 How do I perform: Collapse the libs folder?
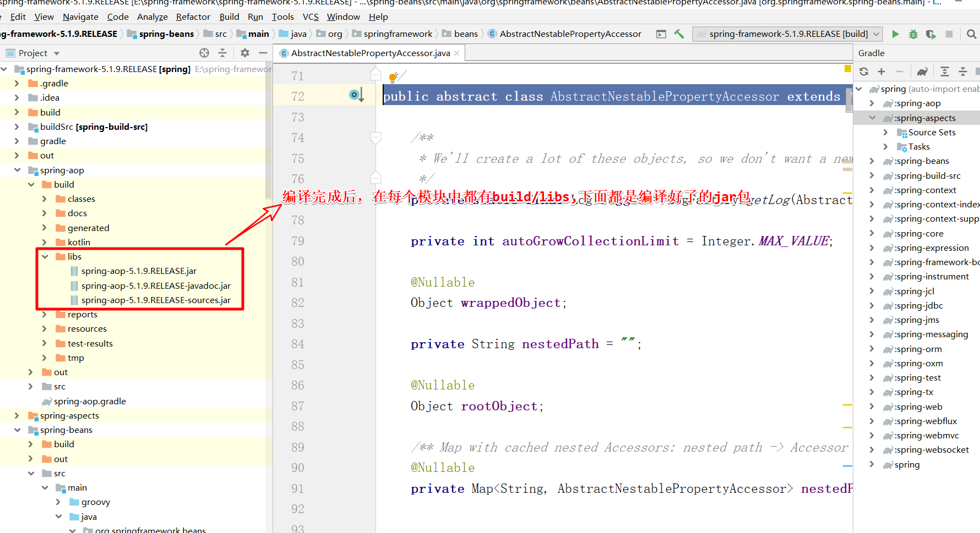point(45,257)
